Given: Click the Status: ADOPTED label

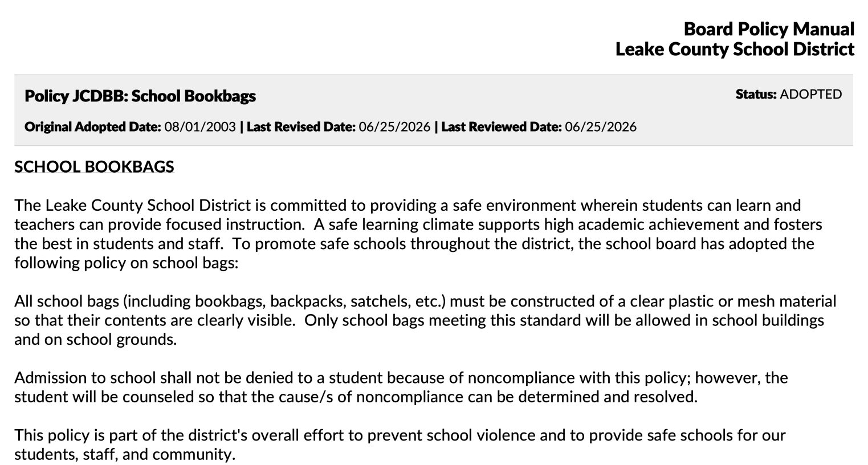Looking at the screenshot, I should tap(788, 94).
